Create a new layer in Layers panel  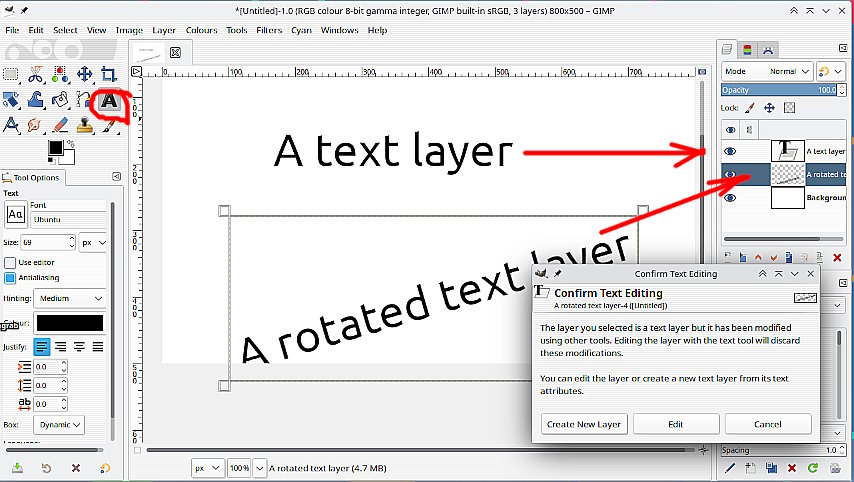pos(727,257)
